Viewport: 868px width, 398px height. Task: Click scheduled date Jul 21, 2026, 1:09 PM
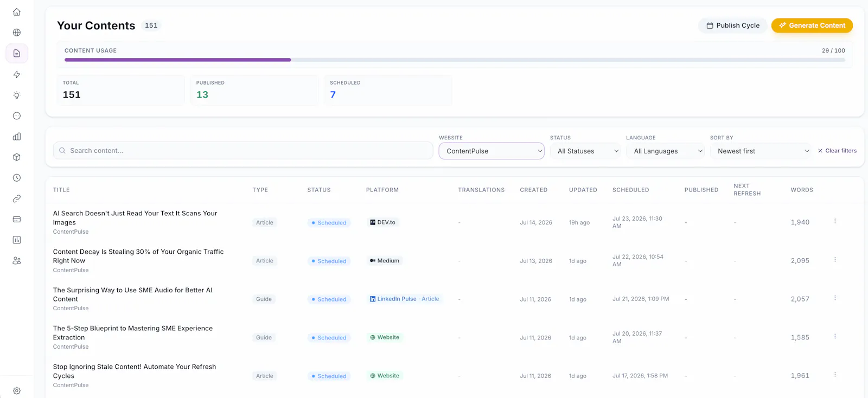point(641,299)
